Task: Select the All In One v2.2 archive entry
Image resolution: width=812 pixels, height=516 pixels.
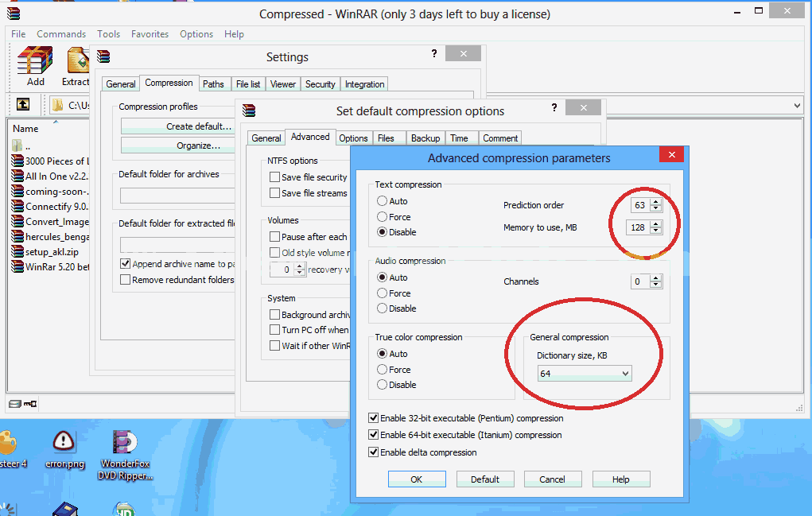Action: 50,176
